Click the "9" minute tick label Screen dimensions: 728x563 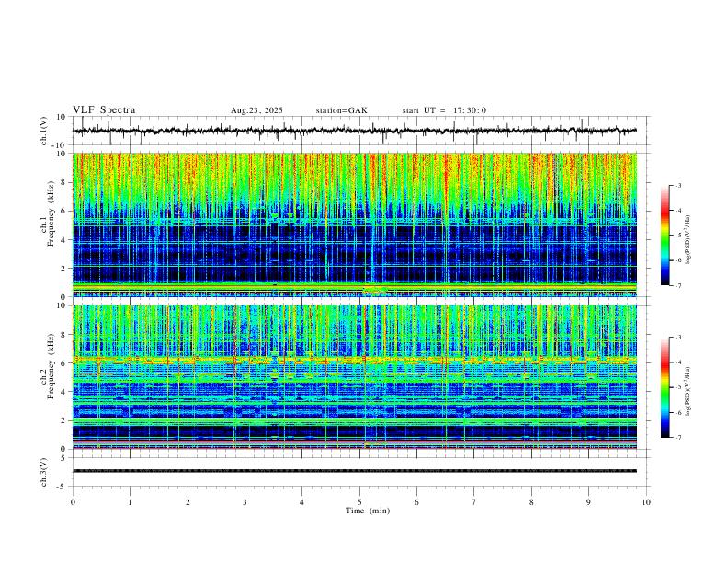588,502
